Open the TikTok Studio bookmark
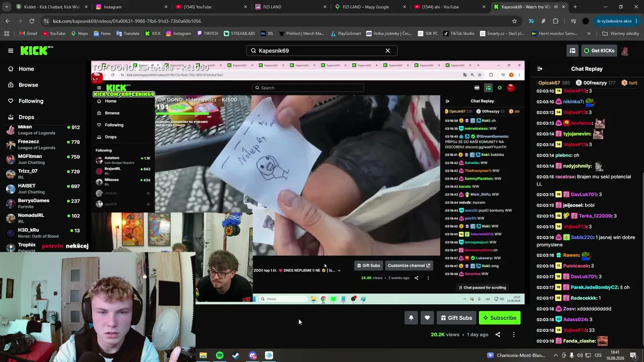Image resolution: width=644 pixels, height=362 pixels. 459,34
